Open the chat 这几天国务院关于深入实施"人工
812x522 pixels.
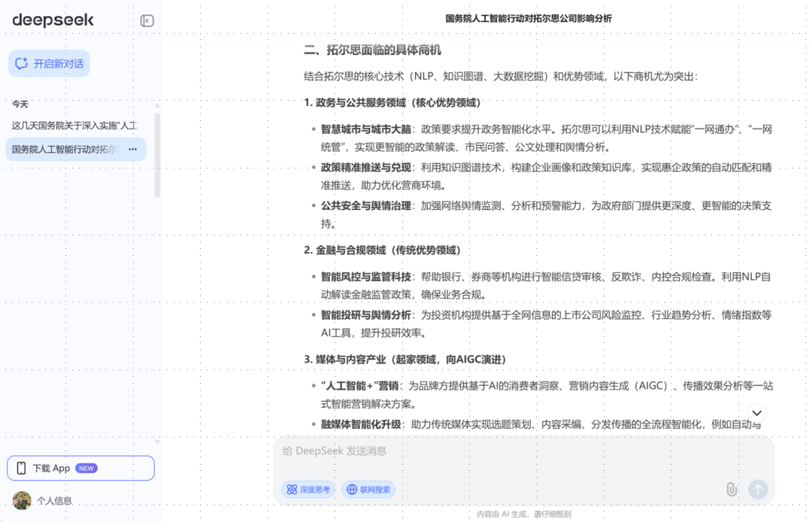(x=74, y=126)
